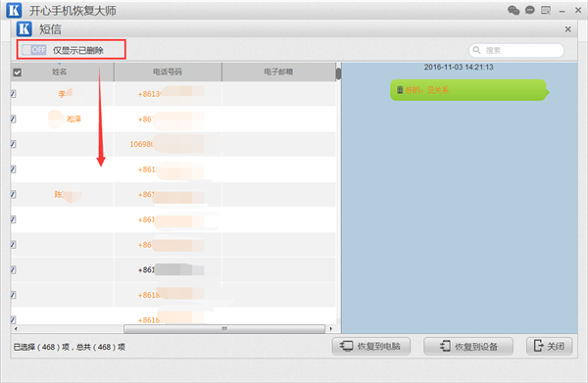The height and width of the screenshot is (383, 588).
Task: Click into the 搜索 search field
Action: point(516,50)
